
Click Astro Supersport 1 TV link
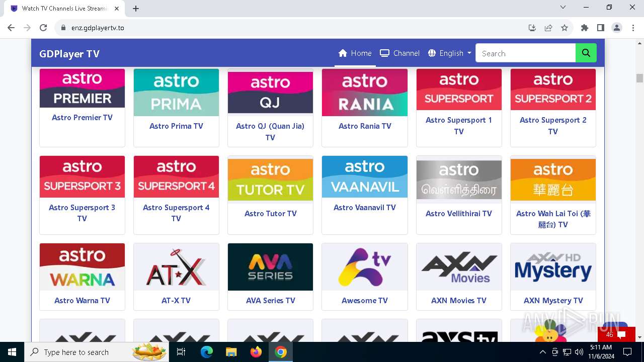click(459, 126)
